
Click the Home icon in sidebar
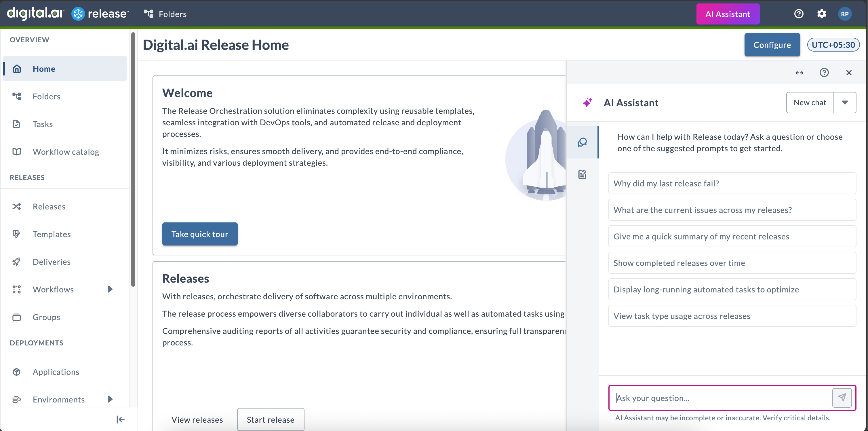[17, 69]
